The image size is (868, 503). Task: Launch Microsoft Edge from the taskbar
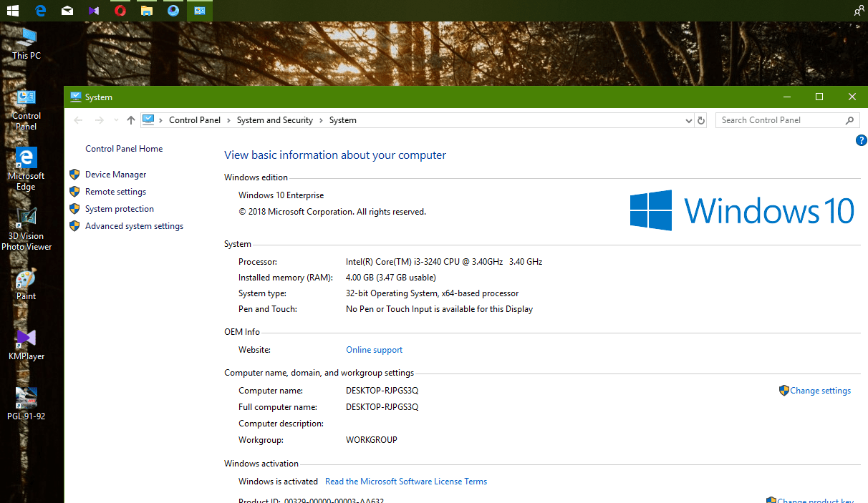41,11
